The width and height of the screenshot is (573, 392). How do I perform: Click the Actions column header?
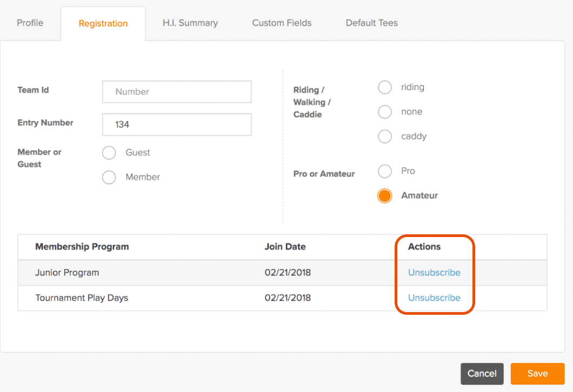click(x=424, y=247)
